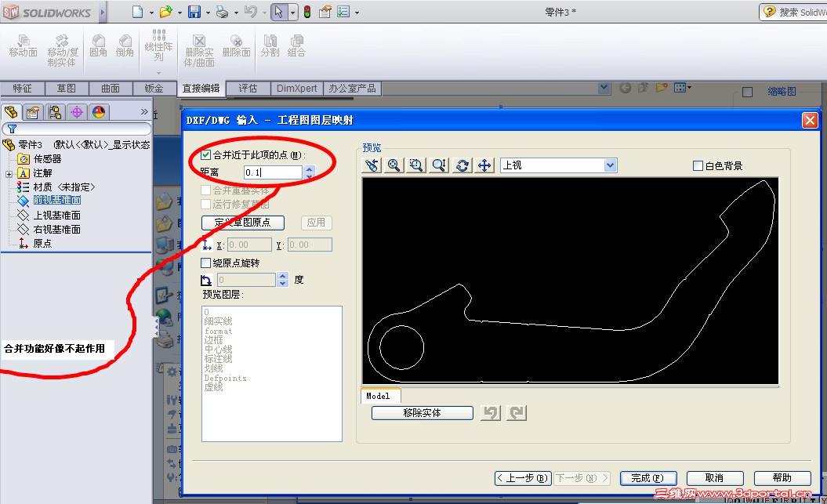Select 右视基准面 in the feature tree
Screen dimensions: 827x504
tap(57, 230)
